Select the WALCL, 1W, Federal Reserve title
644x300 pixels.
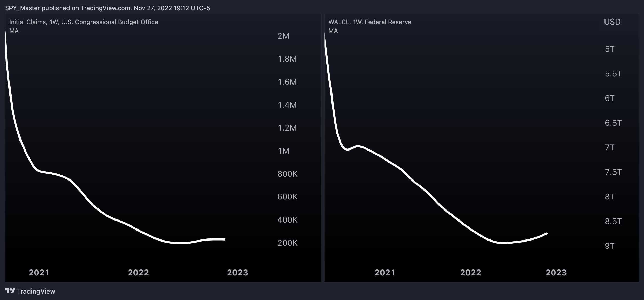(370, 22)
